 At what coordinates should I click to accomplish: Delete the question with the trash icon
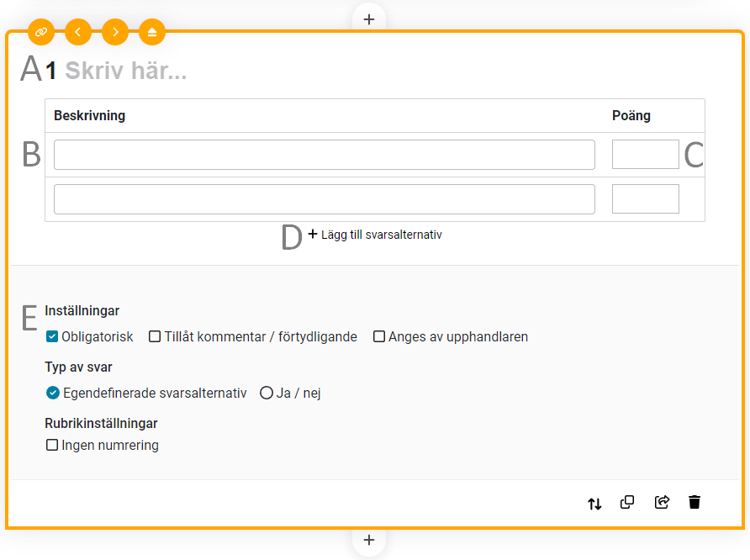[x=695, y=503]
